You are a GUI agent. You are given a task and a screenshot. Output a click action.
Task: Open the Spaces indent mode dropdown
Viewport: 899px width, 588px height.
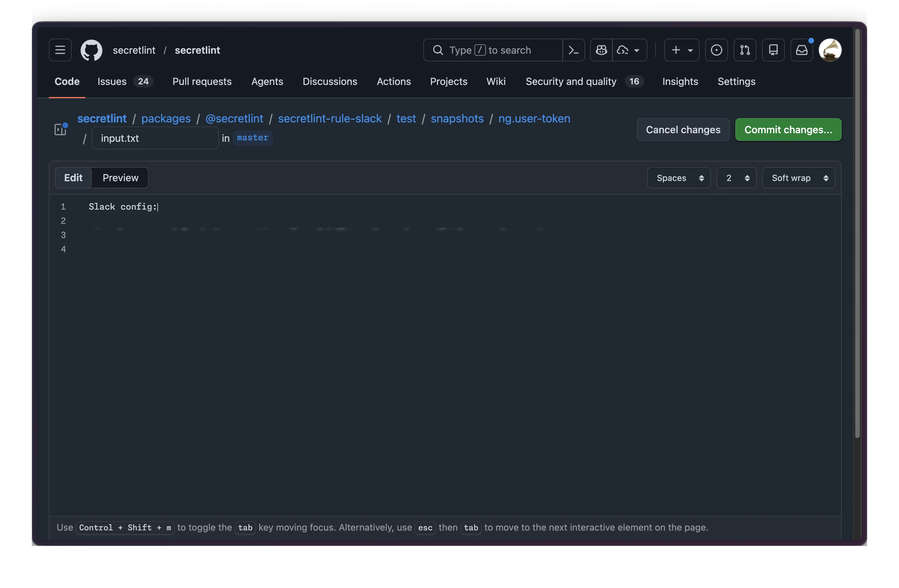coord(679,178)
